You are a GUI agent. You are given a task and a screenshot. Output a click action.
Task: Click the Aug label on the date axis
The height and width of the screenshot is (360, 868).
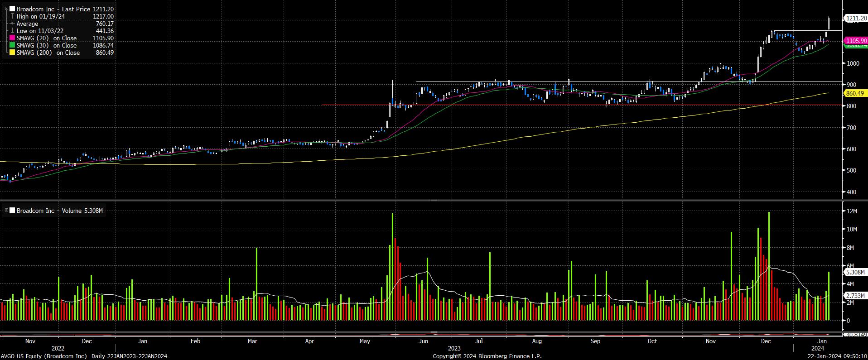pyautogui.click(x=537, y=341)
